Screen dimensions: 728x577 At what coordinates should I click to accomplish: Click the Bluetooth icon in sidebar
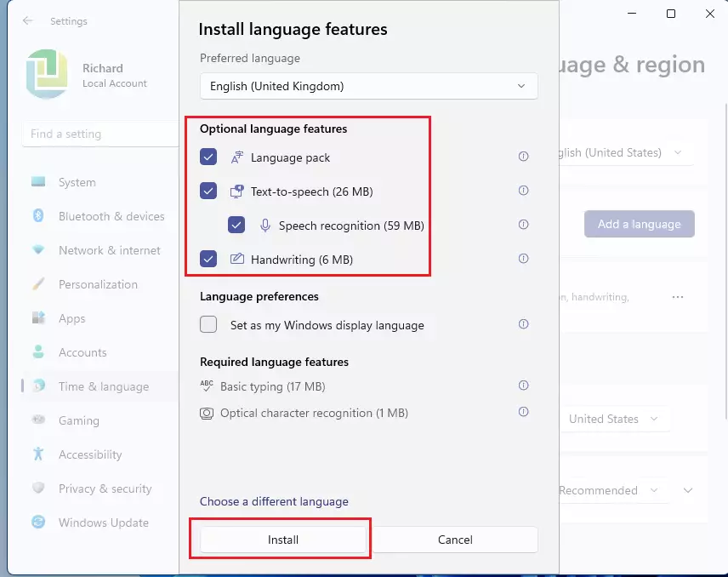38,215
